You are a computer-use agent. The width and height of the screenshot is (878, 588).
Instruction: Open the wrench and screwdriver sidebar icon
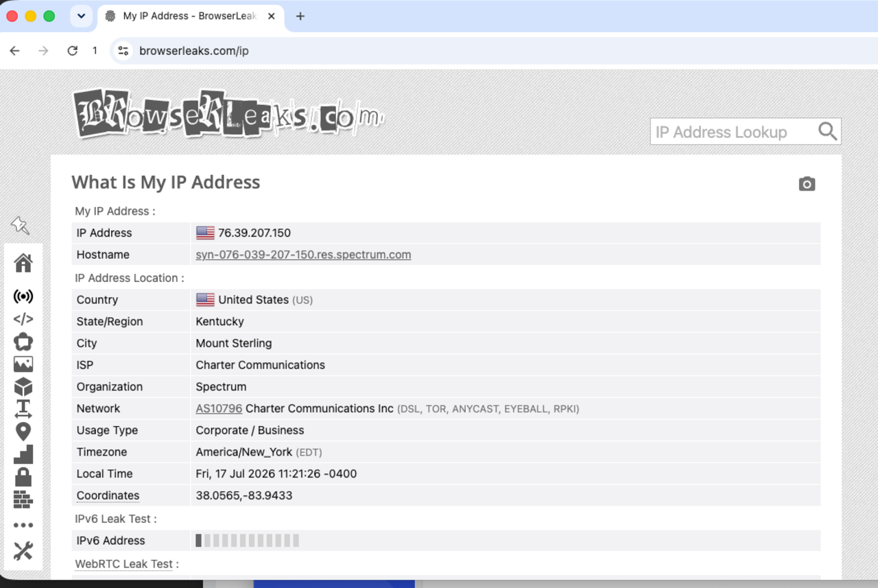click(23, 551)
